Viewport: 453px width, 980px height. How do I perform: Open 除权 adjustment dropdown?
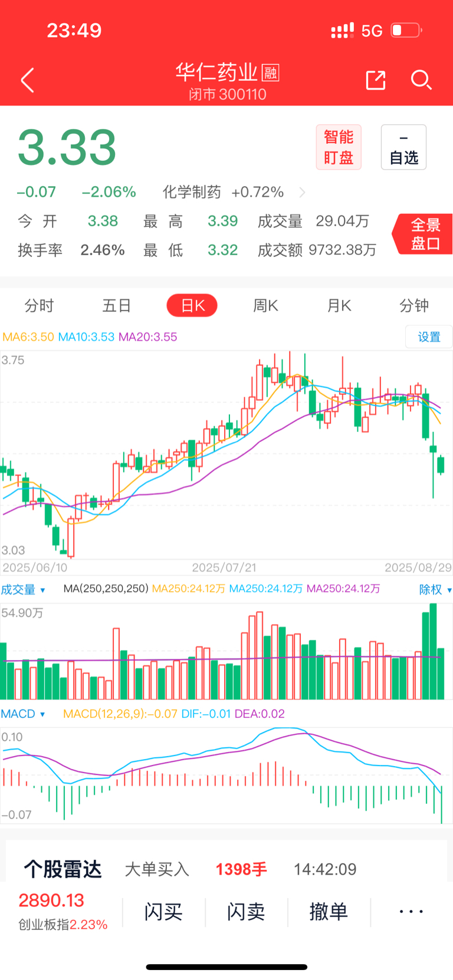[x=435, y=589]
